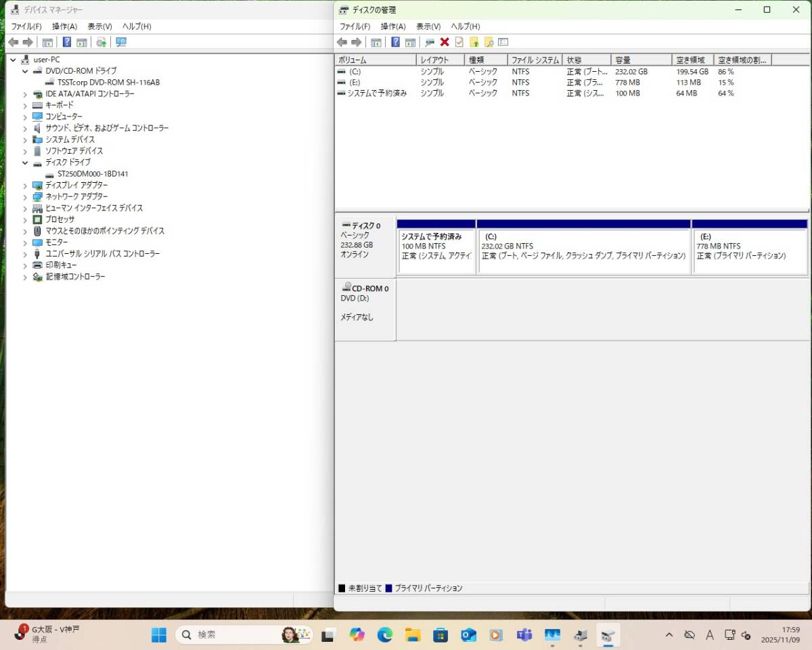Screen dimensions: 812x650
Task: Click the back arrow in Device Manager toolbar
Action: click(14, 42)
